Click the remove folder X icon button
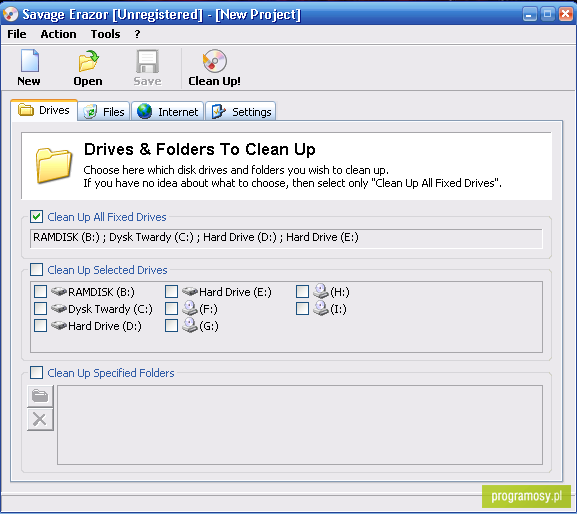Viewport: 577px width, 514px height. pos(40,419)
